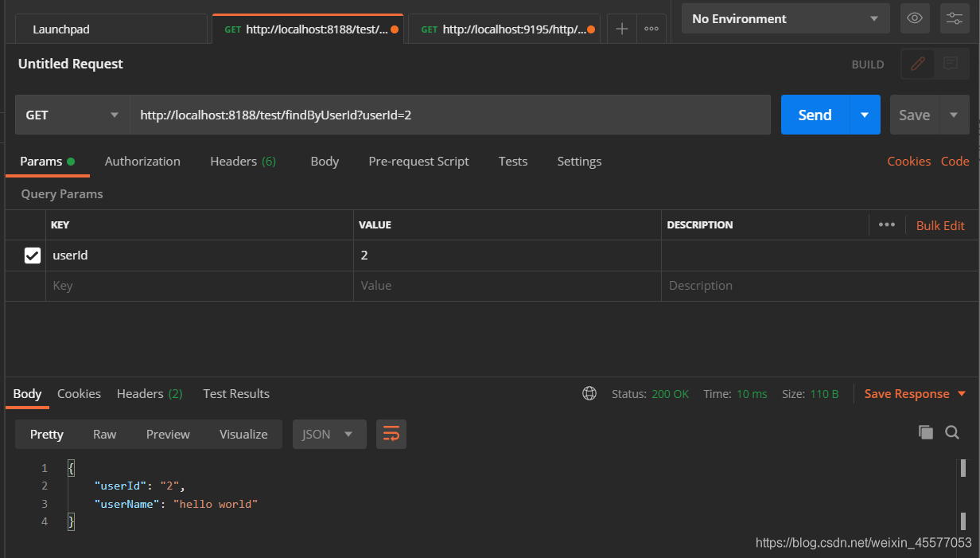Switch to response Headers (2) tab
This screenshot has height=558, width=980.
(150, 394)
